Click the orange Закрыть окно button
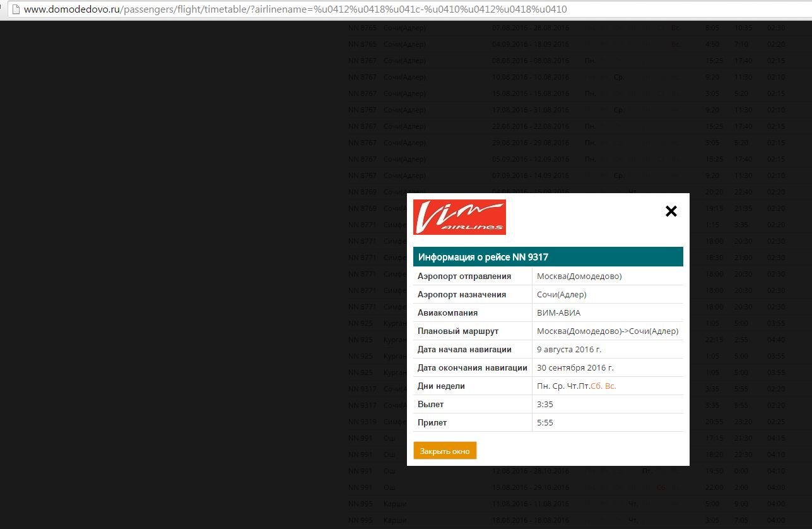 coord(445,451)
